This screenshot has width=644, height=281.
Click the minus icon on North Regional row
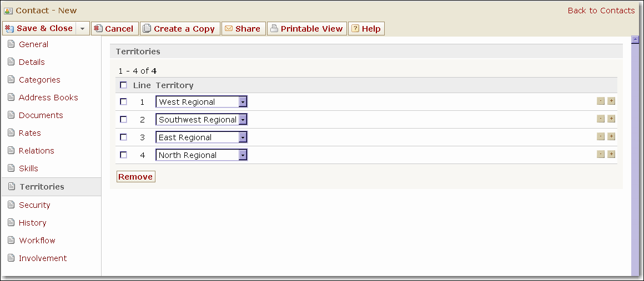tap(601, 154)
